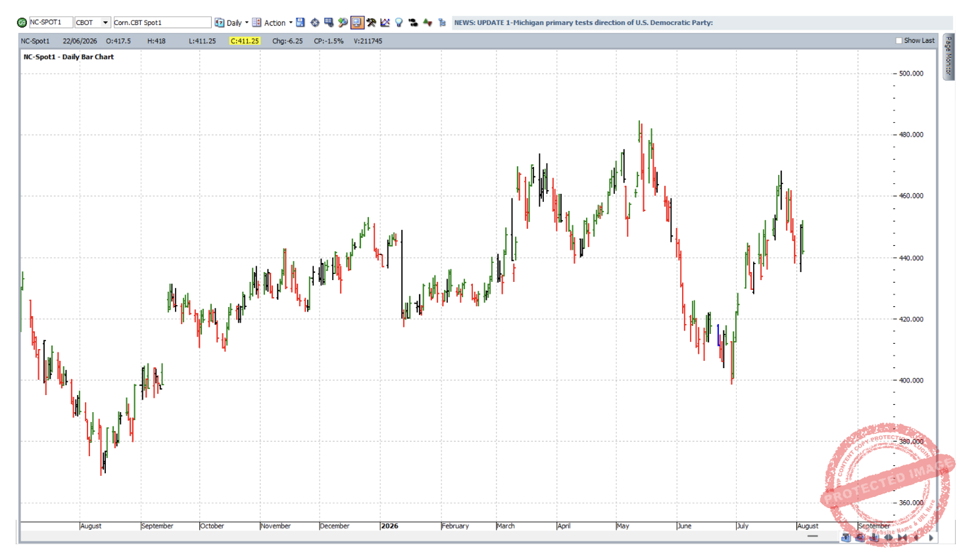980x560 pixels.
Task: Open the Action menu
Action: 274,22
